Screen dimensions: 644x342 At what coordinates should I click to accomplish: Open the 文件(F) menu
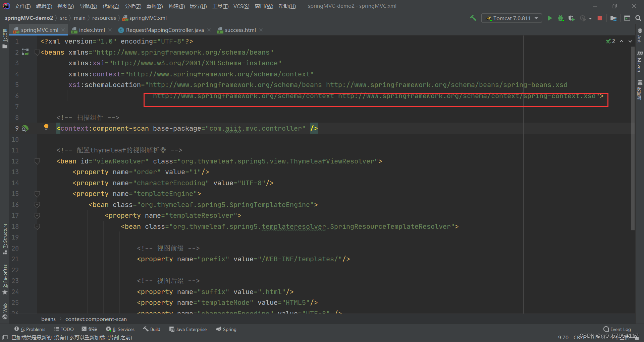tap(23, 6)
